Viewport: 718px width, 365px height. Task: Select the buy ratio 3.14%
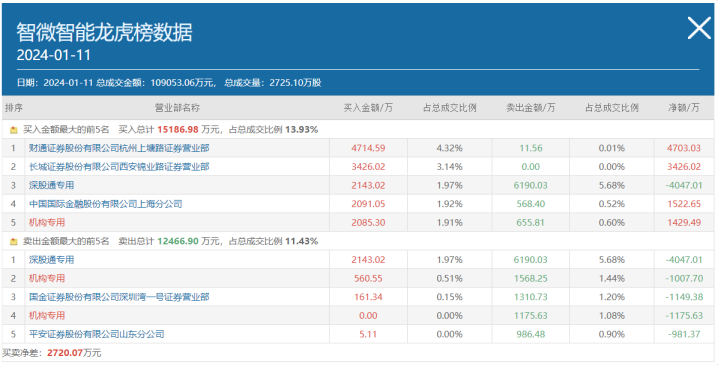click(x=449, y=167)
